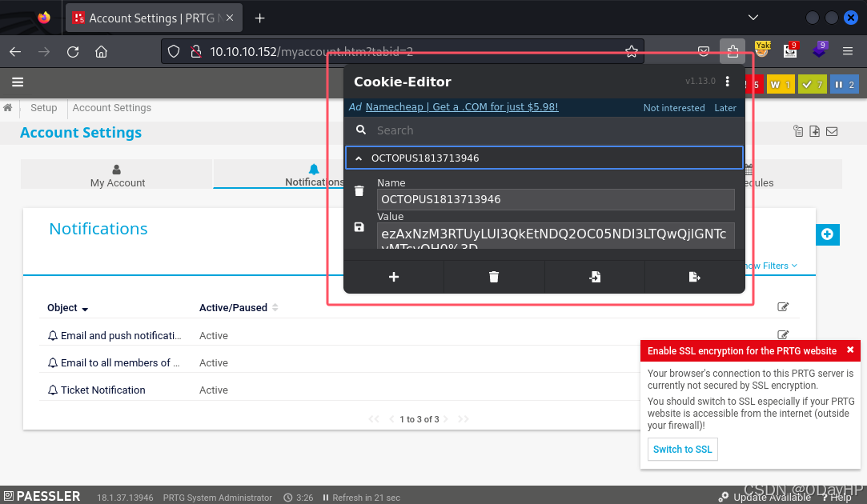Viewport: 867px width, 504px height.
Task: Open PRTG main hamburger menu
Action: pyautogui.click(x=18, y=82)
